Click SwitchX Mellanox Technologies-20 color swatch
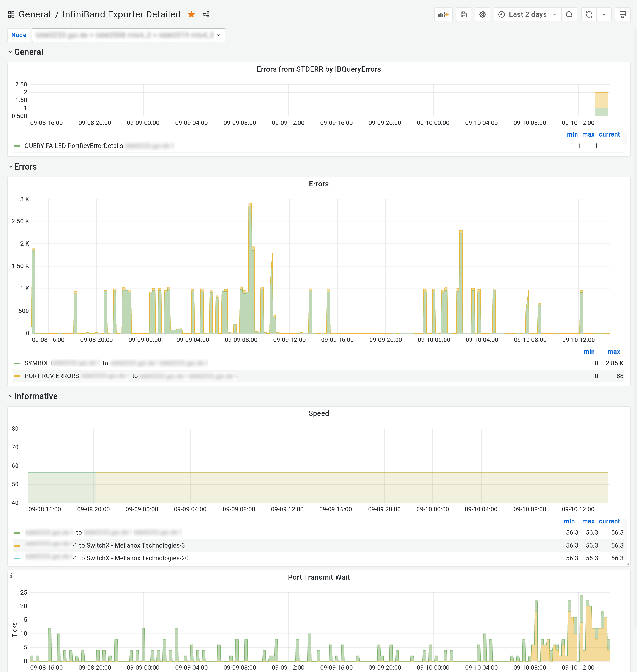This screenshot has width=637, height=672. tap(17, 558)
